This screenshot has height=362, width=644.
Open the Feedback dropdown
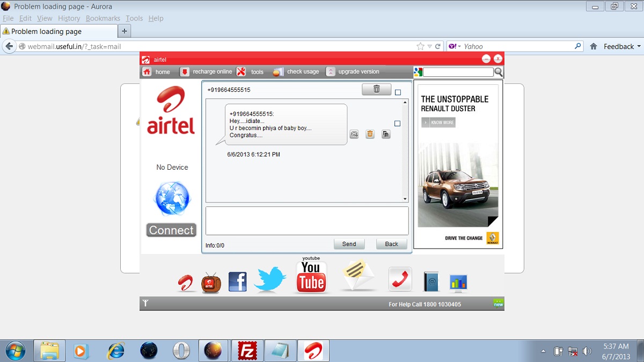[623, 47]
